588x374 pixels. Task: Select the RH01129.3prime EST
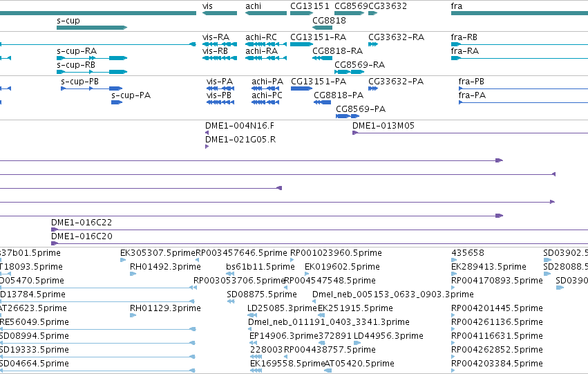click(133, 315)
